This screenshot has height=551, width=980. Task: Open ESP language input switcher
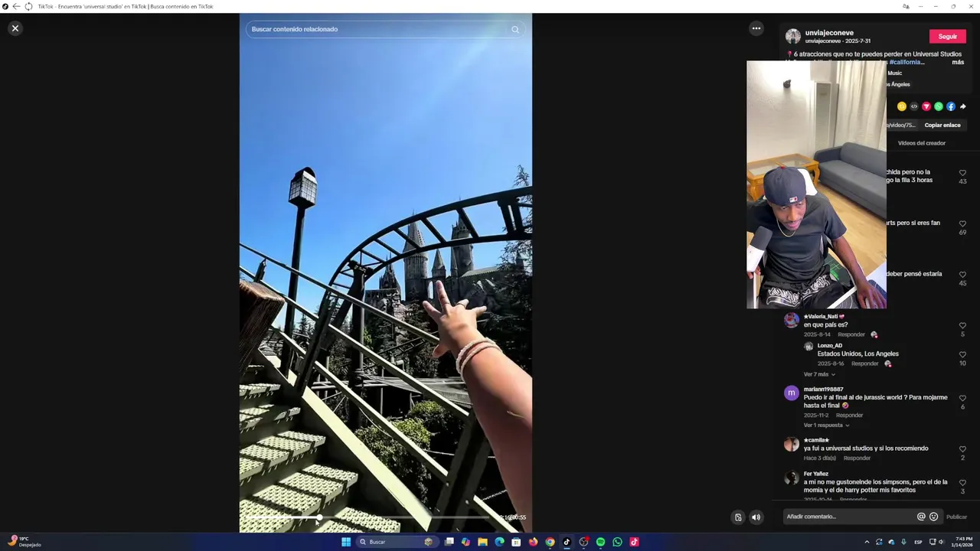(918, 542)
